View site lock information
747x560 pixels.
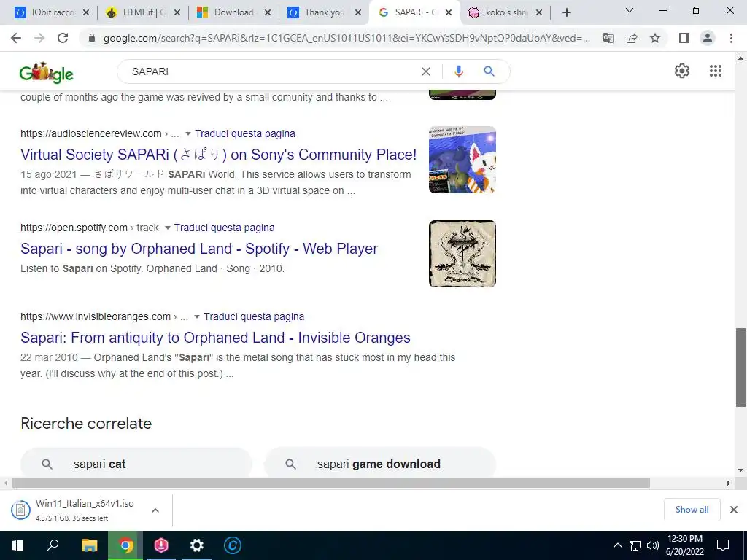pyautogui.click(x=92, y=38)
